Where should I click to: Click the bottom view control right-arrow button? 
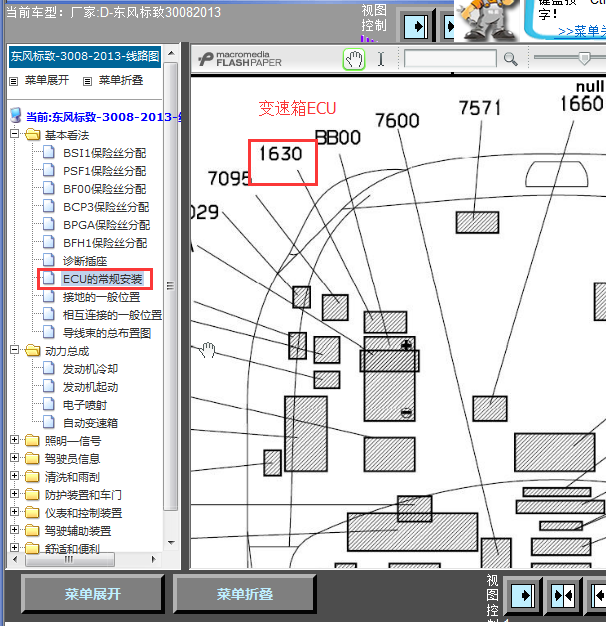pyautogui.click(x=523, y=596)
